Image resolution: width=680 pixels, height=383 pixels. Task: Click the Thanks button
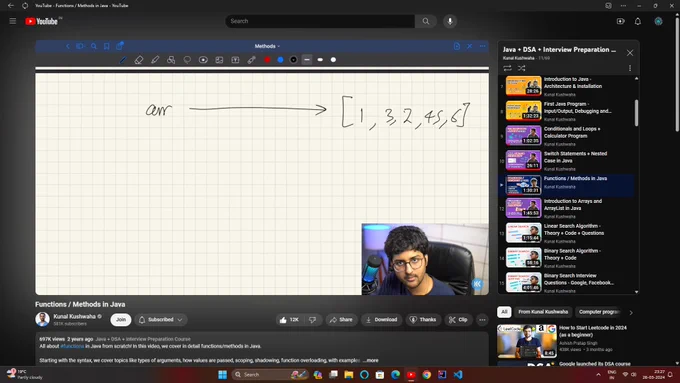click(423, 320)
